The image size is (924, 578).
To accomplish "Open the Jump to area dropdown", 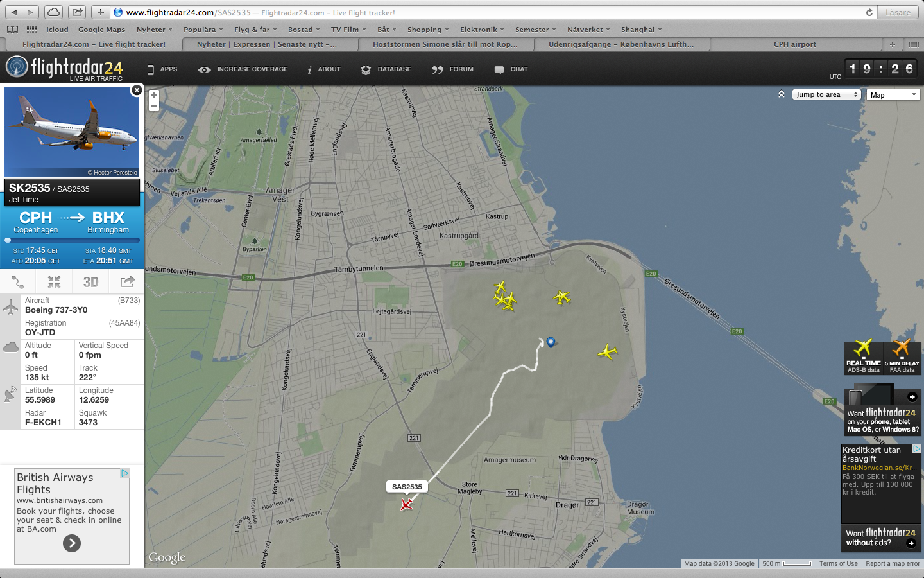I will point(826,94).
